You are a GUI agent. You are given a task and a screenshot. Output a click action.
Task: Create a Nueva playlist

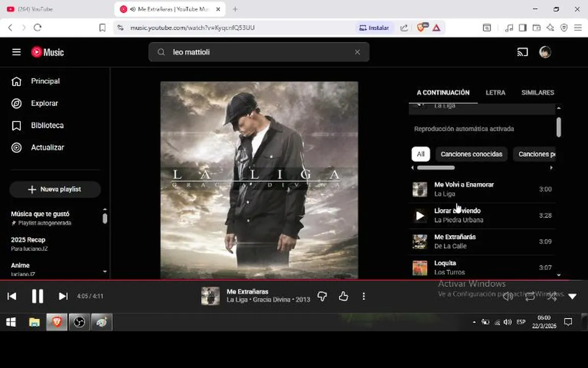pos(55,189)
